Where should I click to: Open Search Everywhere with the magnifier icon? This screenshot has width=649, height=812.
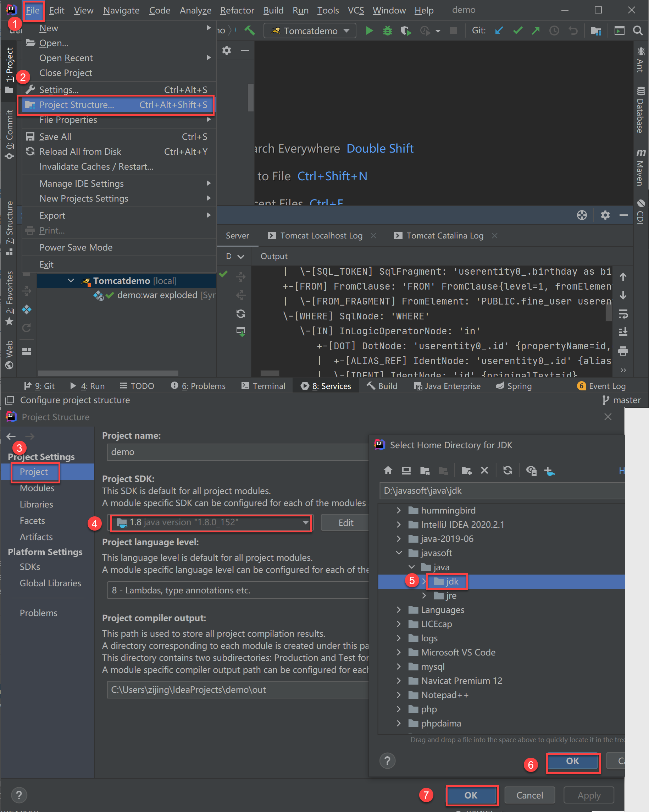pyautogui.click(x=638, y=31)
